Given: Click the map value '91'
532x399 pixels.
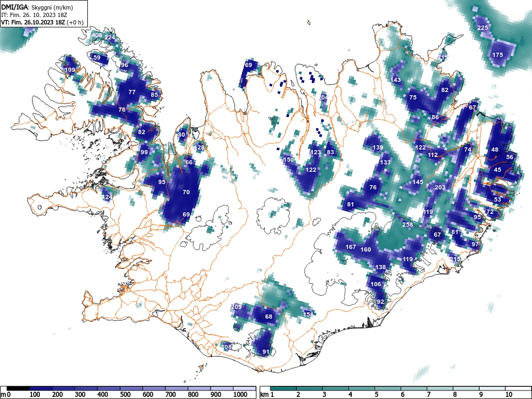Looking at the screenshot, I should point(266,352).
